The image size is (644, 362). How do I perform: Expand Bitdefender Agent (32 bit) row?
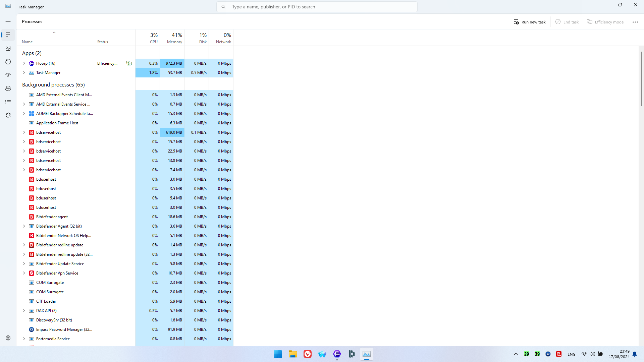[x=24, y=226]
